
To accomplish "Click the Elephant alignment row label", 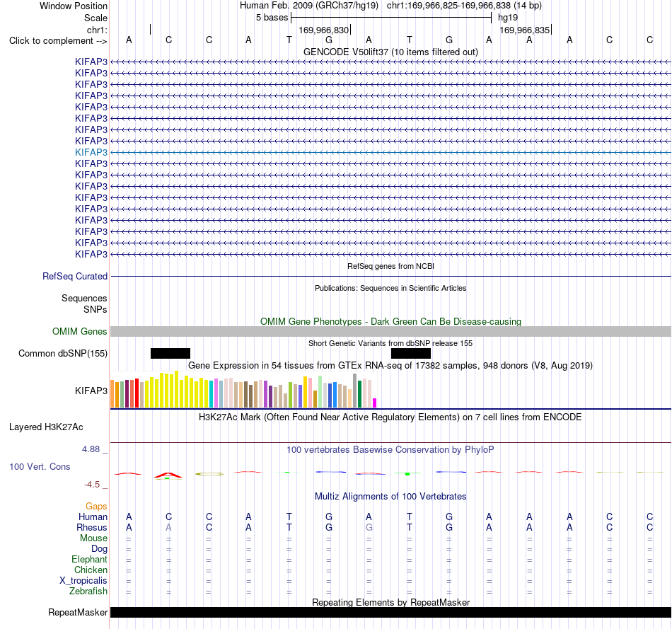I will coord(89,559).
